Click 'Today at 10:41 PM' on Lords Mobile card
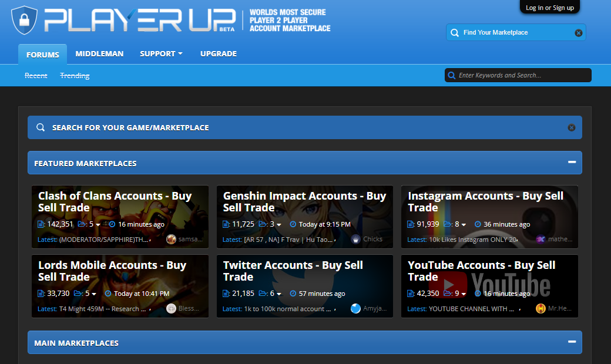The height and width of the screenshot is (364, 611). 142,294
